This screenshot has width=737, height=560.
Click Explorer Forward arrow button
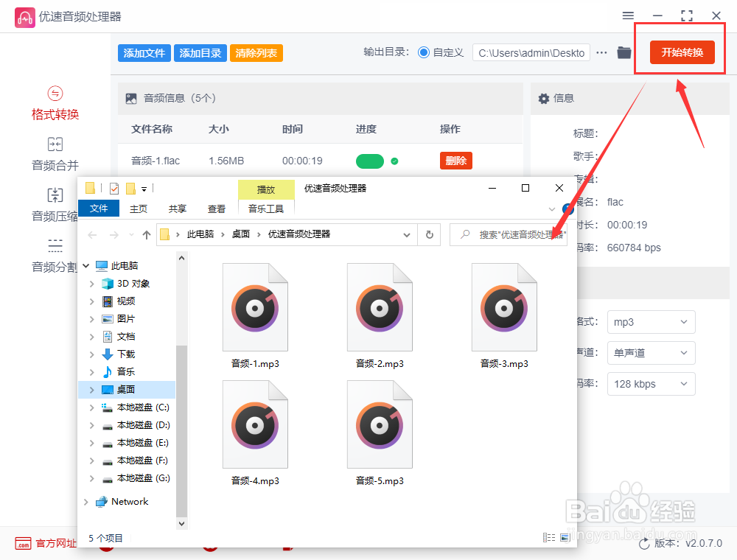pyautogui.click(x=113, y=235)
